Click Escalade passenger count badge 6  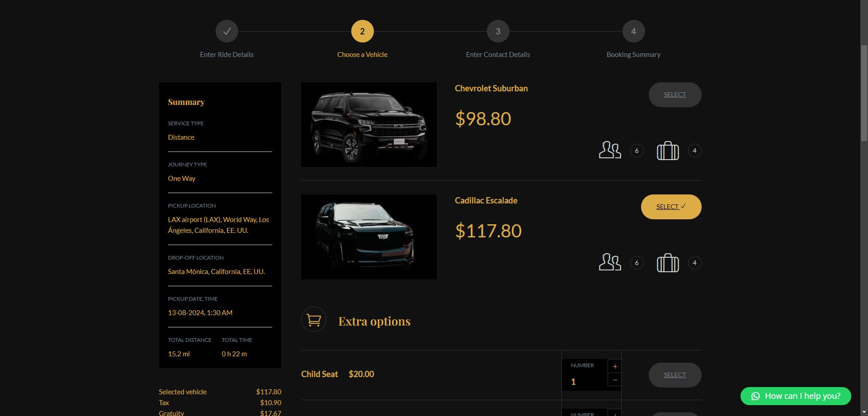637,263
